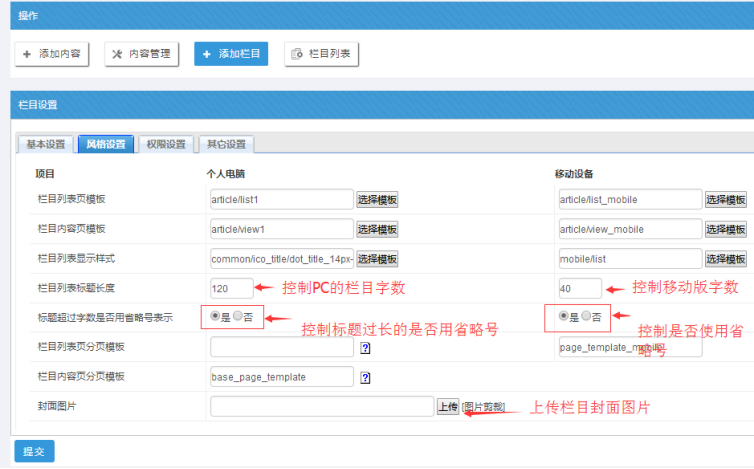This screenshot has width=754, height=469.
Task: Click the PC title length field showing 120
Action: click(x=232, y=288)
